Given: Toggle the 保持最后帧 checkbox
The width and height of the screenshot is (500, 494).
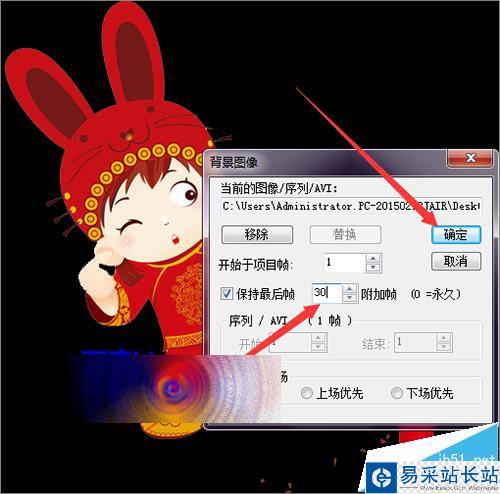Looking at the screenshot, I should (x=227, y=294).
